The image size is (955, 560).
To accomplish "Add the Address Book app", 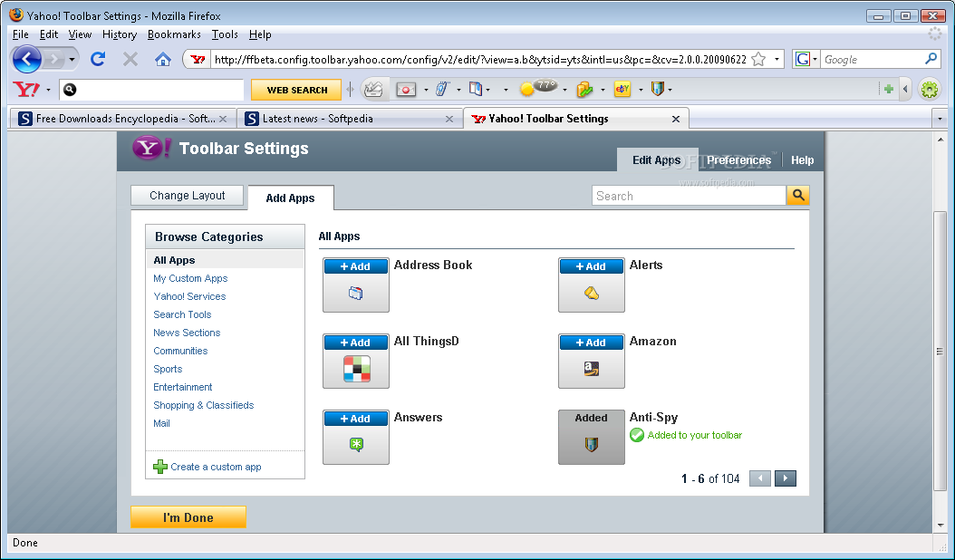I will [356, 266].
